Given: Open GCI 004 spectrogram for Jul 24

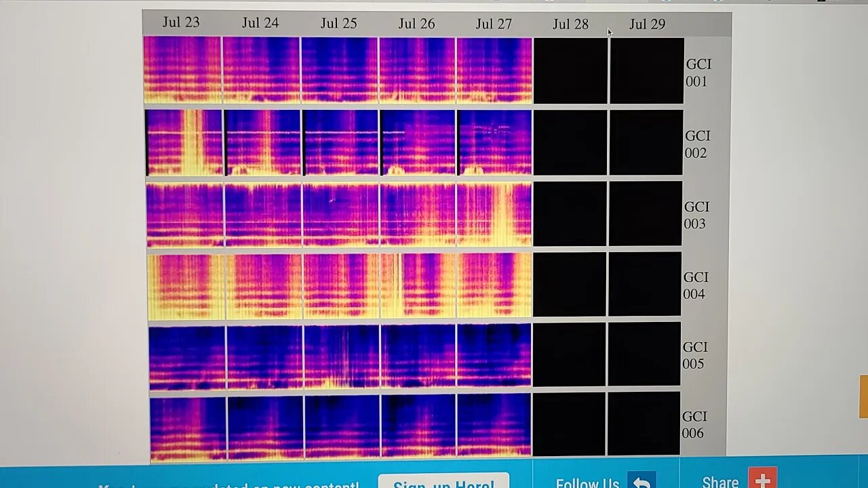Looking at the screenshot, I should coord(264,286).
